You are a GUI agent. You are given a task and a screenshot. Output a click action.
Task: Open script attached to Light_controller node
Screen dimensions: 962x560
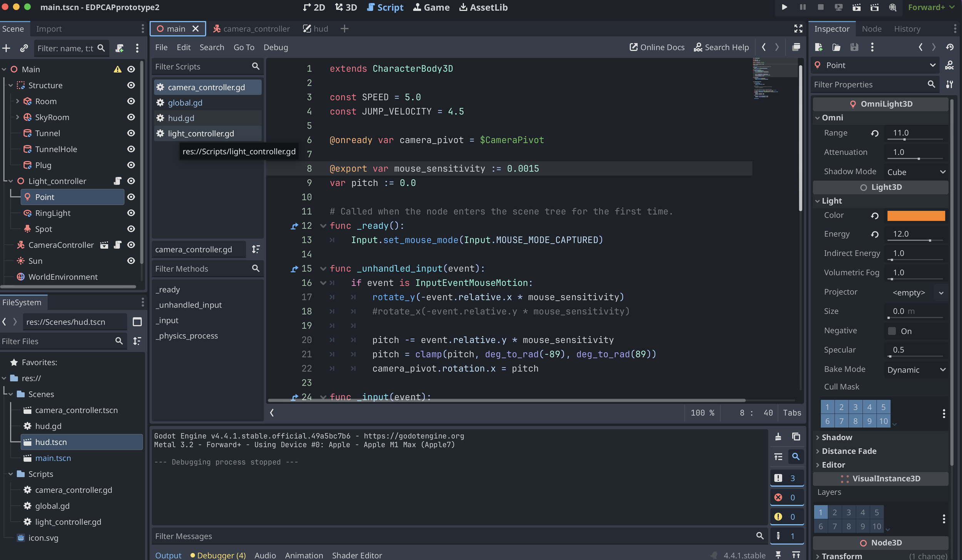click(x=118, y=181)
